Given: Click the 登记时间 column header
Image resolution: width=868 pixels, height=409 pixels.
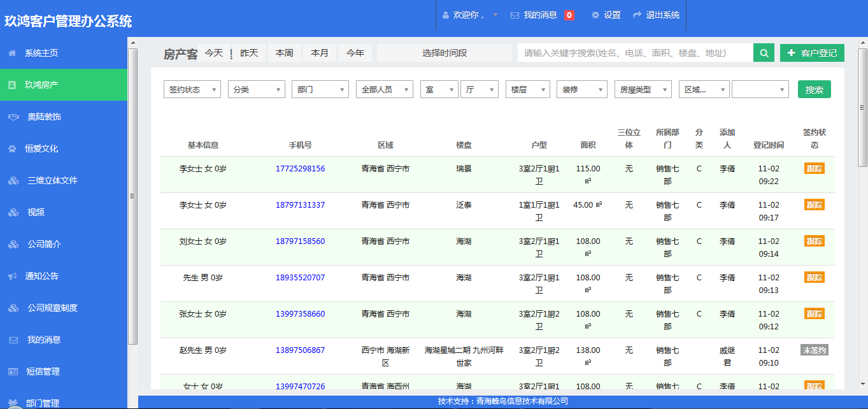Looking at the screenshot, I should [769, 145].
